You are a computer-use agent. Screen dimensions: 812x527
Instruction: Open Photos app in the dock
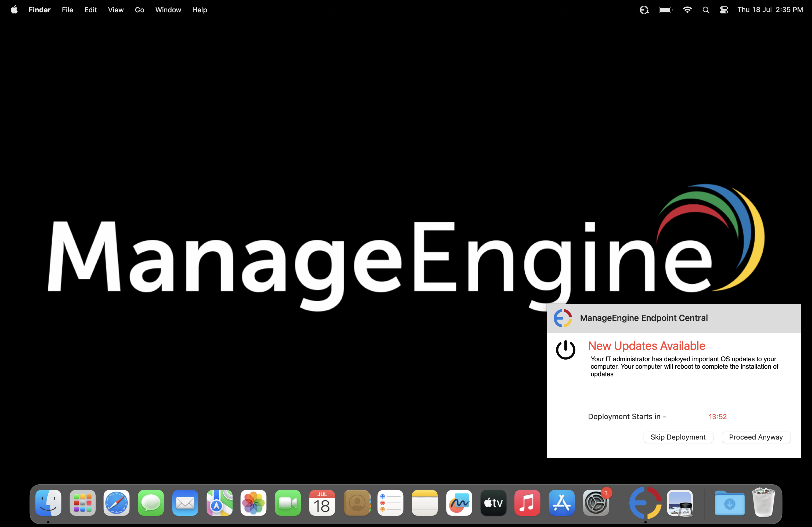point(253,503)
